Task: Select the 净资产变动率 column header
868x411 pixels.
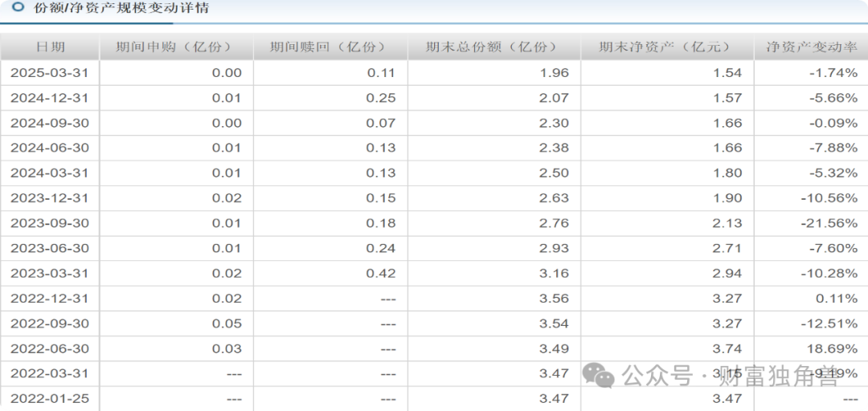Action: (812, 47)
